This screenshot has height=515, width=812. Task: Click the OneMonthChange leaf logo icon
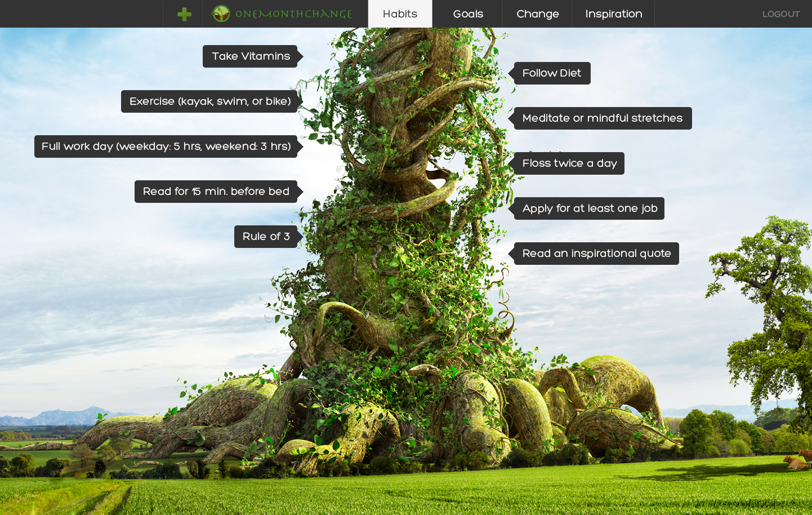click(221, 14)
